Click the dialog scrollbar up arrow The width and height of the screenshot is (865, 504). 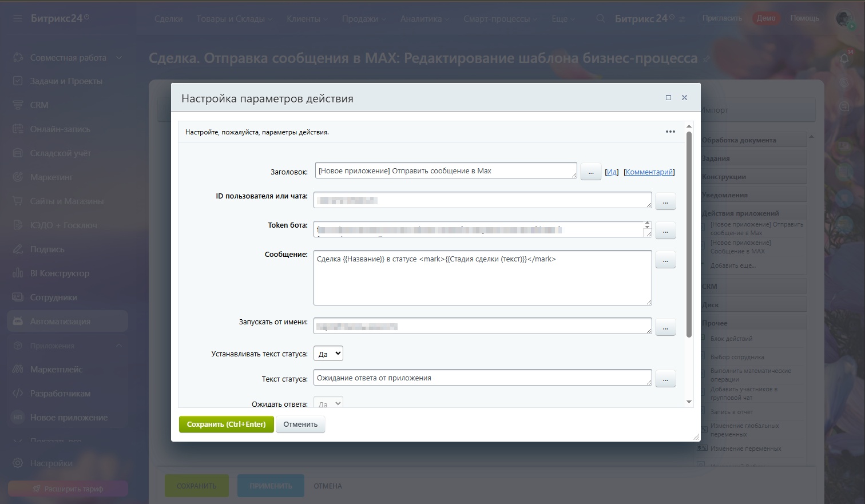coord(689,126)
